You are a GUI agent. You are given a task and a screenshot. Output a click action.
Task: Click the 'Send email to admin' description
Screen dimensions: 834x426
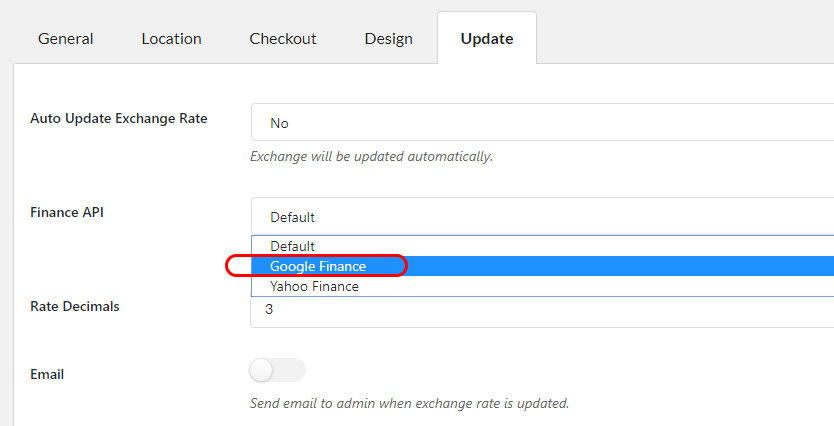tap(410, 403)
